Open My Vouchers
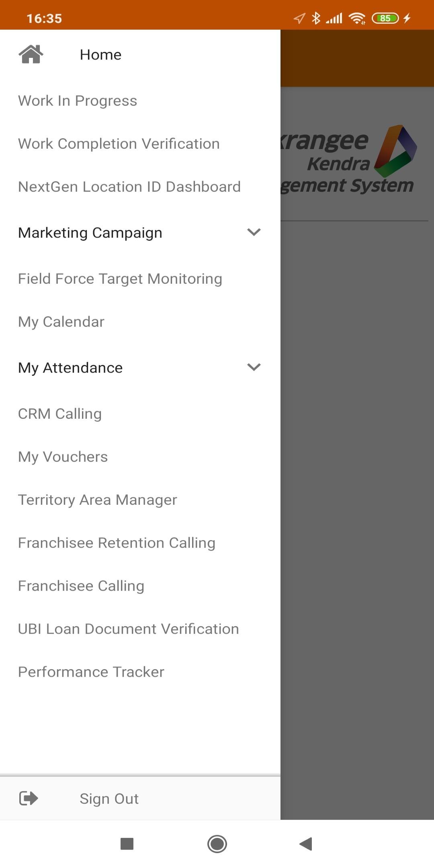Viewport: 434px width, 868px height. 63,457
